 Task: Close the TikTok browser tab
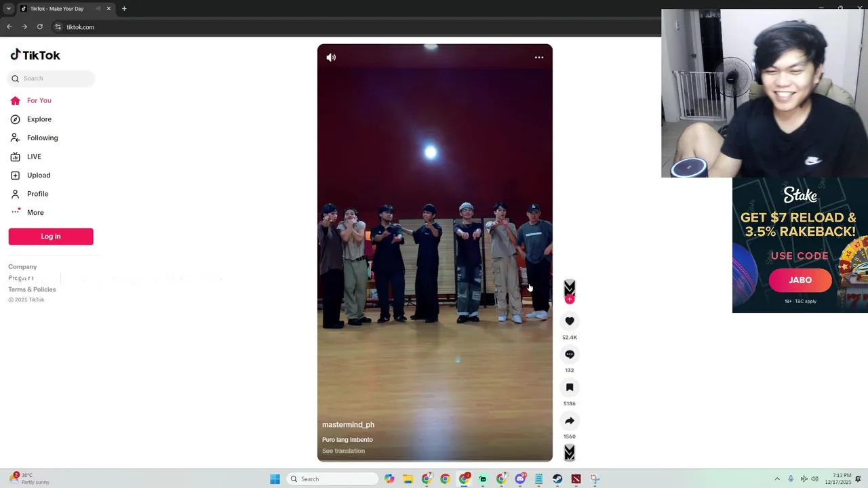(x=108, y=9)
